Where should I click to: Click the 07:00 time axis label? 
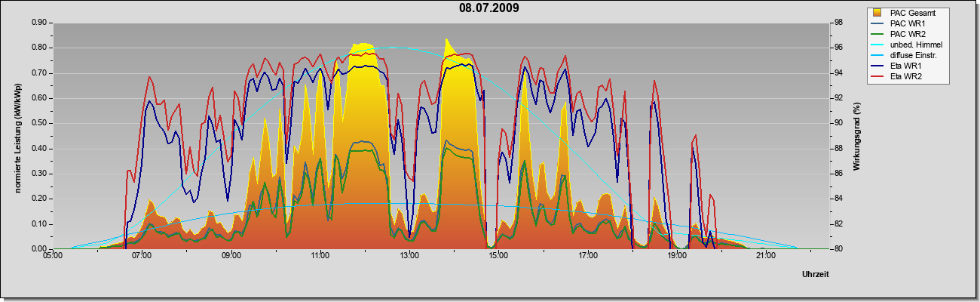tap(142, 257)
